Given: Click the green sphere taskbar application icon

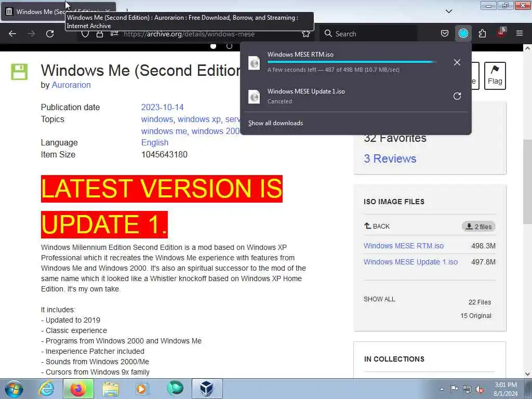Looking at the screenshot, I should (x=175, y=388).
